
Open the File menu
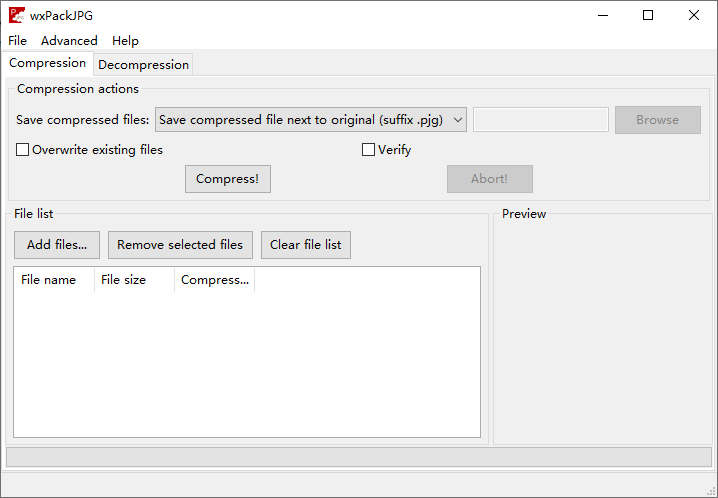point(17,41)
